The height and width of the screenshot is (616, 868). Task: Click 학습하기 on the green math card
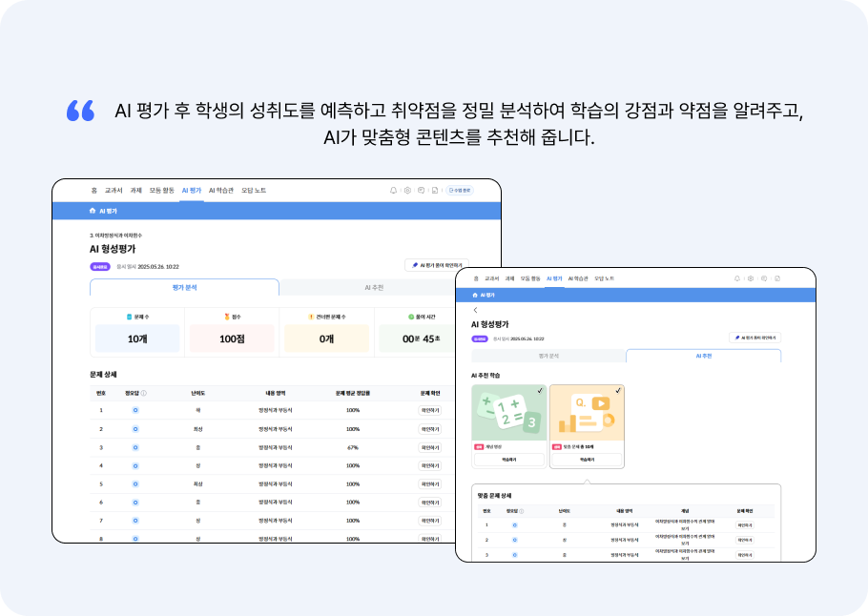(509, 460)
